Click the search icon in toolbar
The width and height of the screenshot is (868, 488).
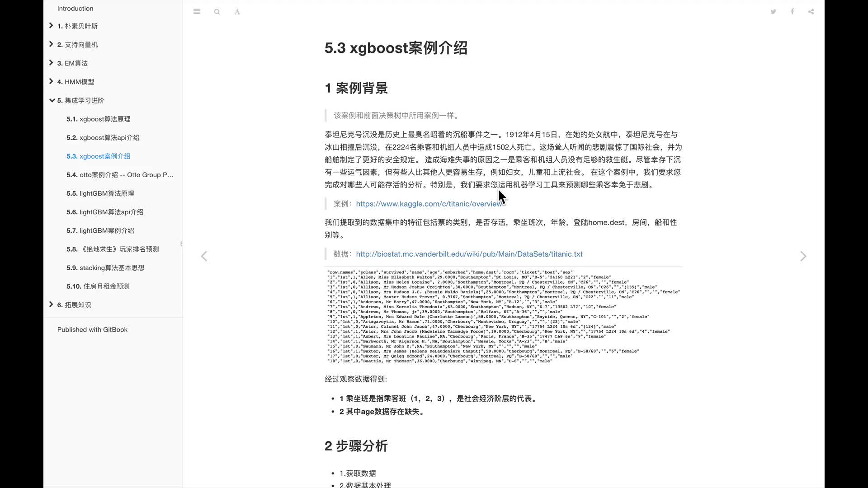(x=217, y=11)
